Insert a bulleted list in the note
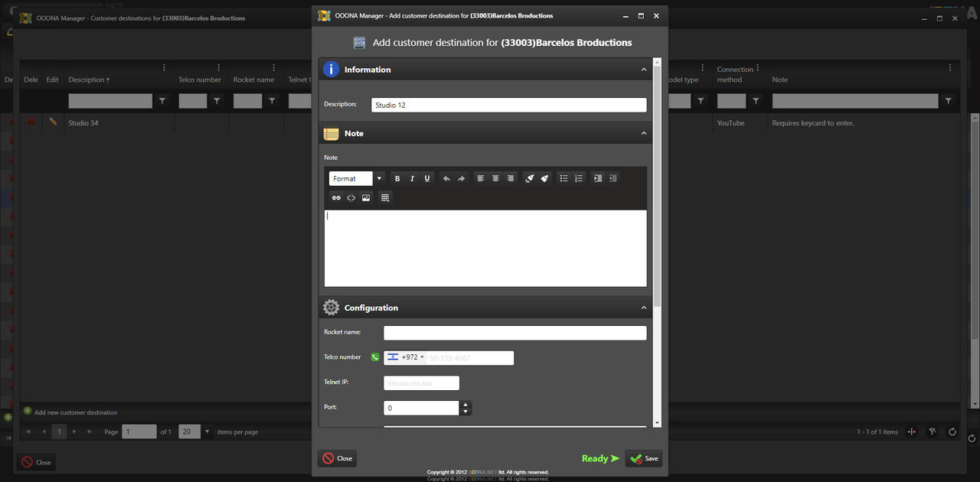Image resolution: width=980 pixels, height=482 pixels. pos(563,178)
